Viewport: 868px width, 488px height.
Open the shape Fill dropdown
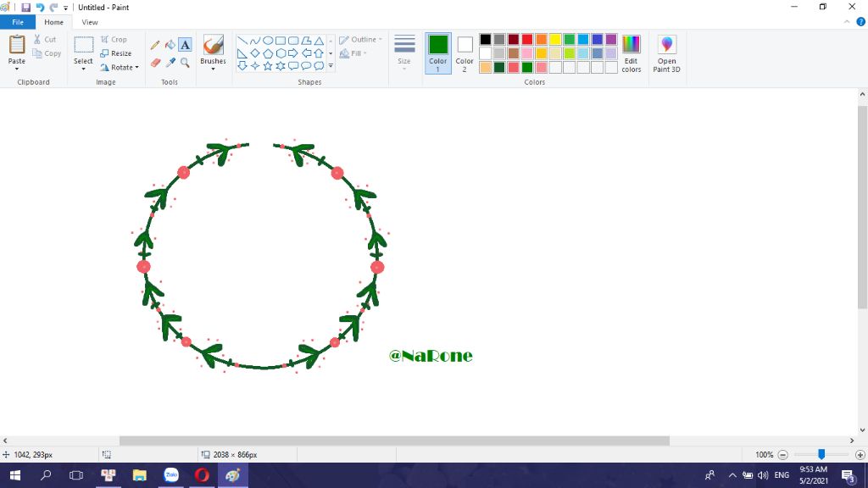coord(353,53)
